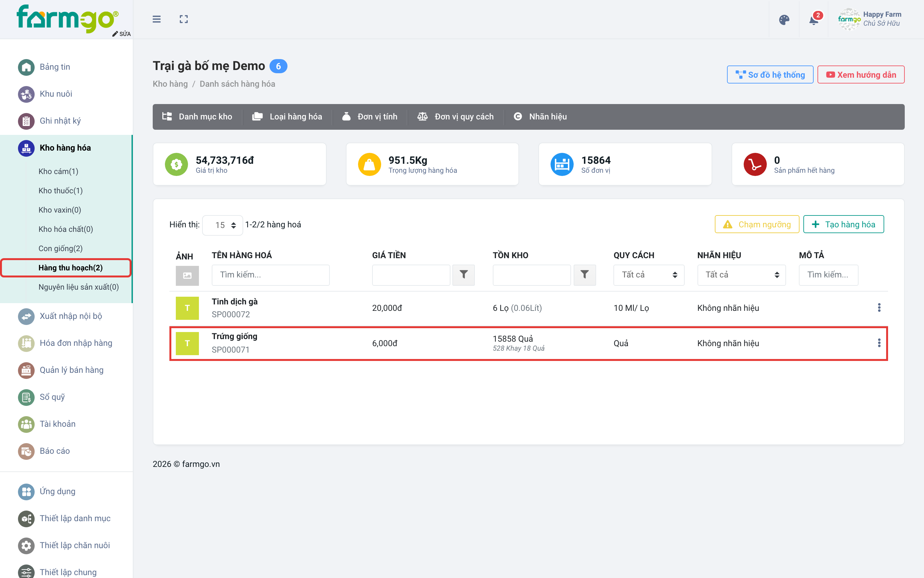Select Kho thuốc(1) submenu item
The height and width of the screenshot is (578, 924).
(61, 190)
